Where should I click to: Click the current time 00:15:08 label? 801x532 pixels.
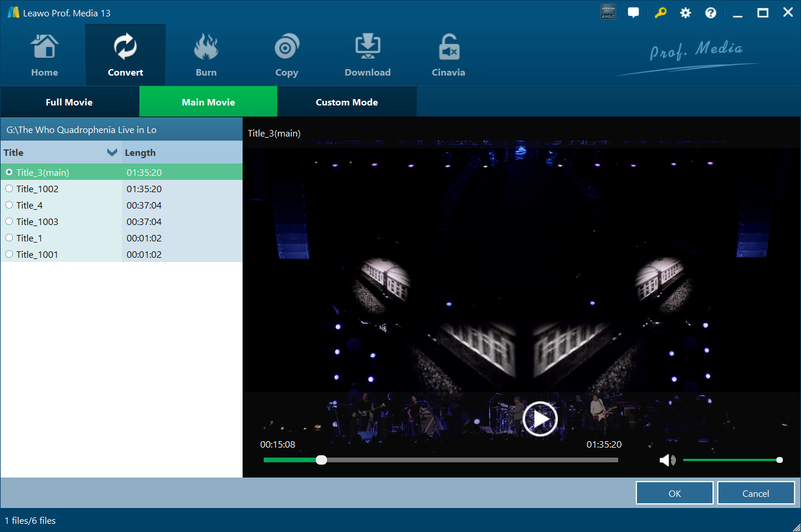278,444
